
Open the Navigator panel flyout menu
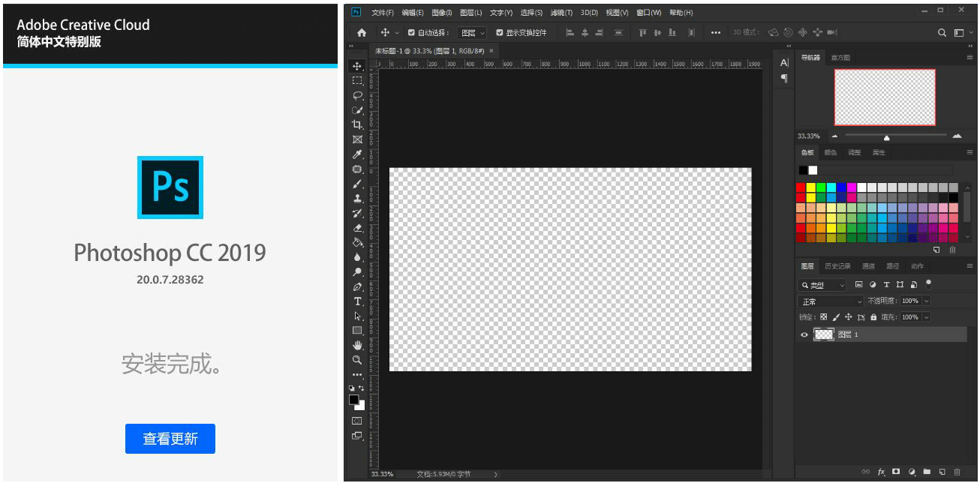pyautogui.click(x=969, y=58)
